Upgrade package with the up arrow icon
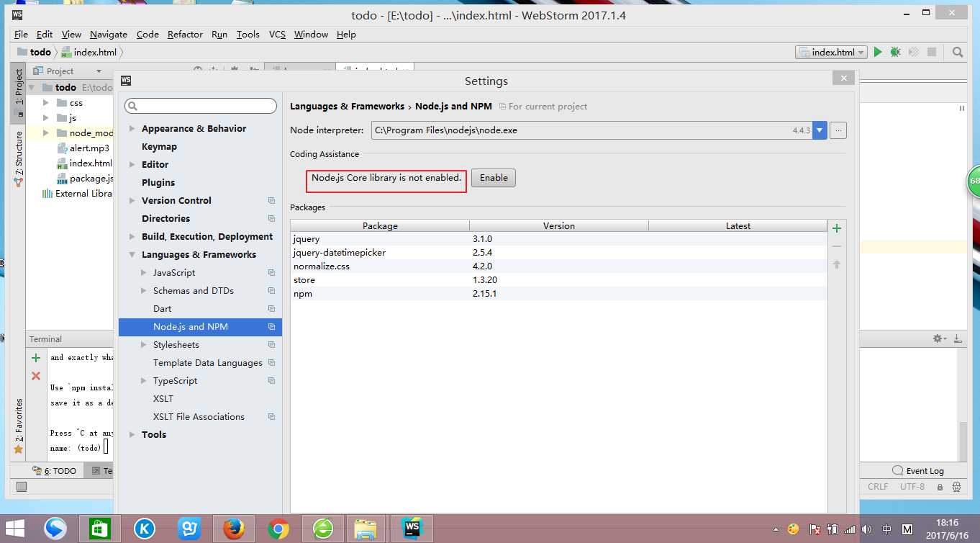 pyautogui.click(x=837, y=264)
